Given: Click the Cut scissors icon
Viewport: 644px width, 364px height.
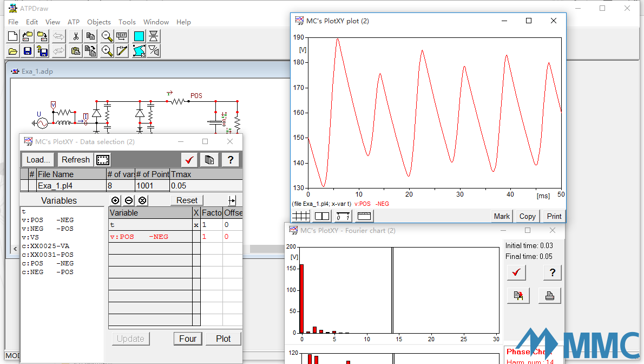Looking at the screenshot, I should [76, 36].
